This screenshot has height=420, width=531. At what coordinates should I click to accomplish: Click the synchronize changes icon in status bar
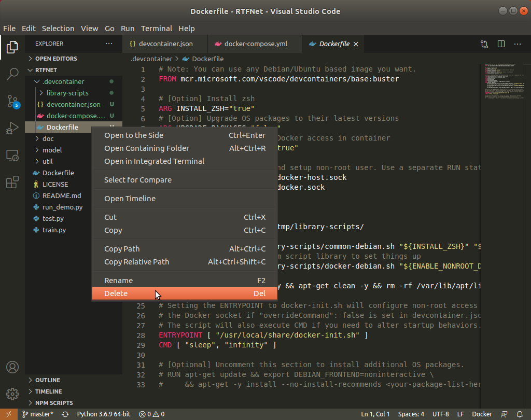tap(65, 414)
